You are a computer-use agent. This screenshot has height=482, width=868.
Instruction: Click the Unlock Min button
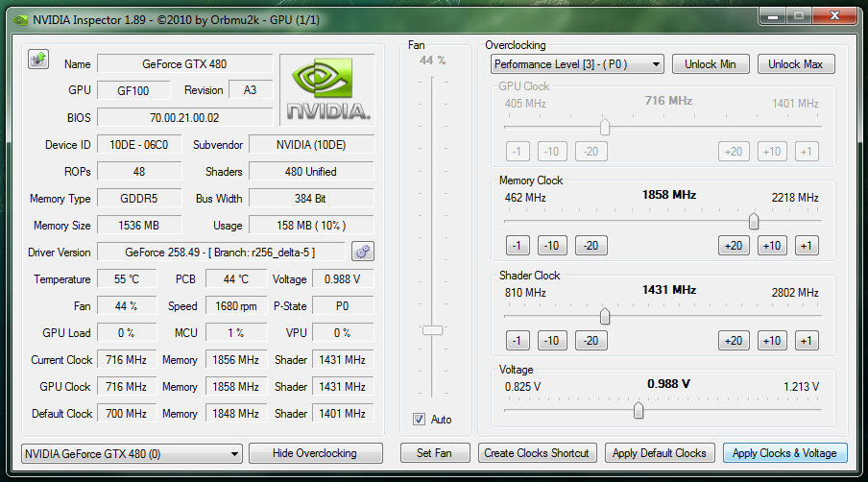[711, 64]
